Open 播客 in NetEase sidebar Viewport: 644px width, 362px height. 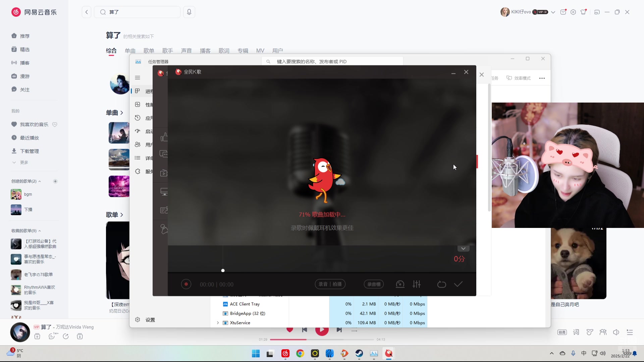tap(25, 63)
